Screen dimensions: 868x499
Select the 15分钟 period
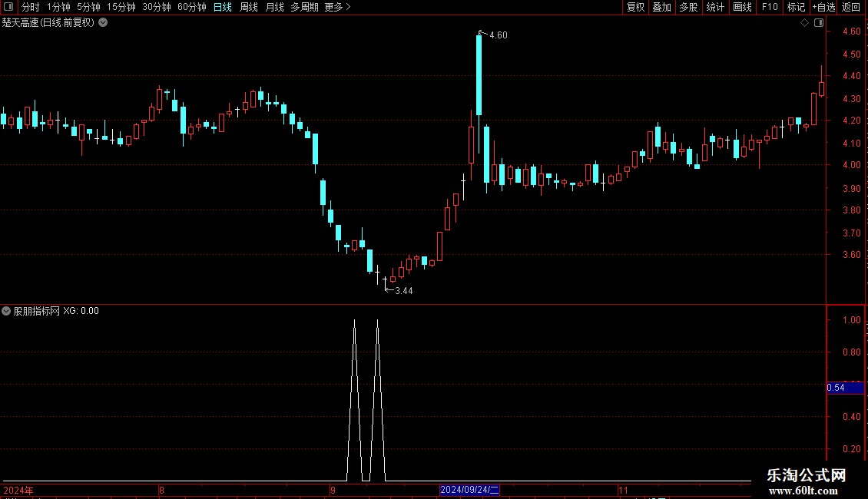pyautogui.click(x=121, y=7)
